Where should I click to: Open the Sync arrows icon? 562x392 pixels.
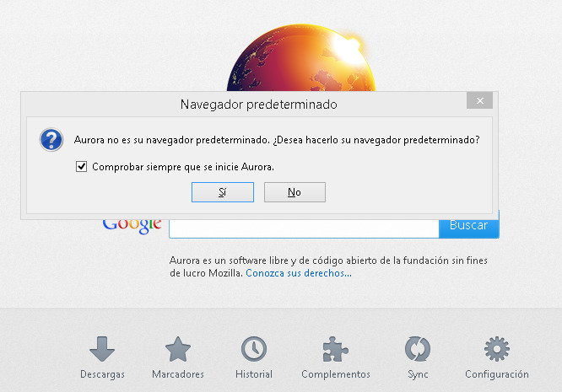point(418,349)
